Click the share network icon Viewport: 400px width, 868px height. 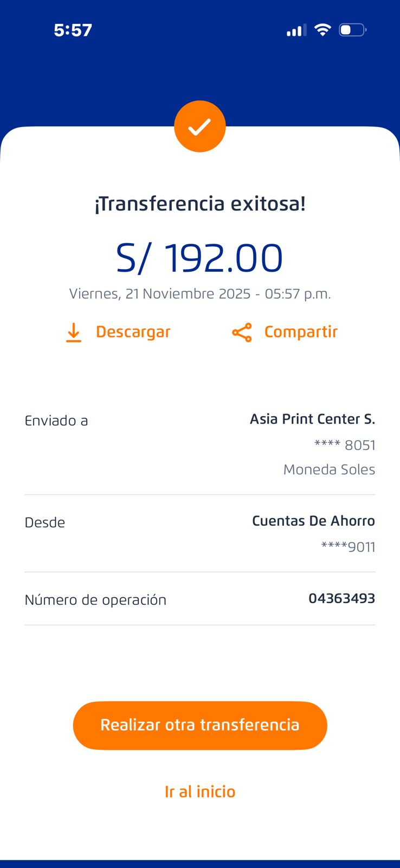242,333
